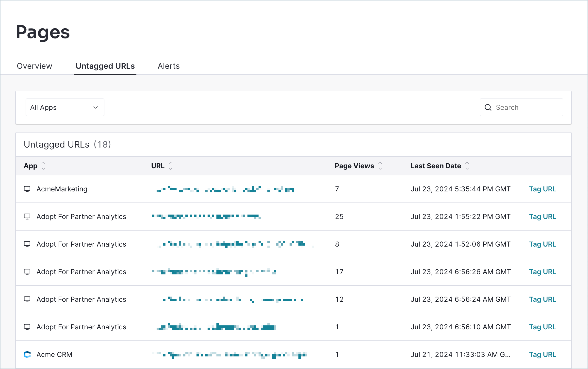588x369 pixels.
Task: Open the AcmeMarketing blurred URL link
Action: tap(225, 189)
